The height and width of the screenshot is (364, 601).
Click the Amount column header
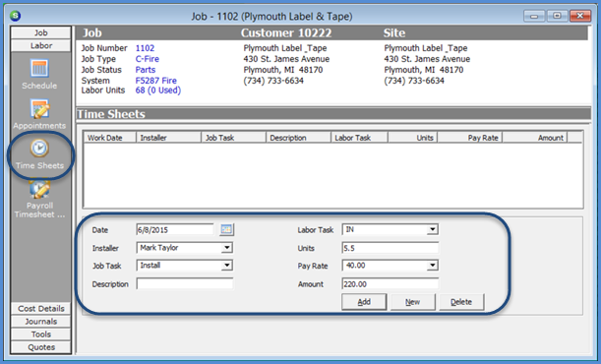point(534,138)
